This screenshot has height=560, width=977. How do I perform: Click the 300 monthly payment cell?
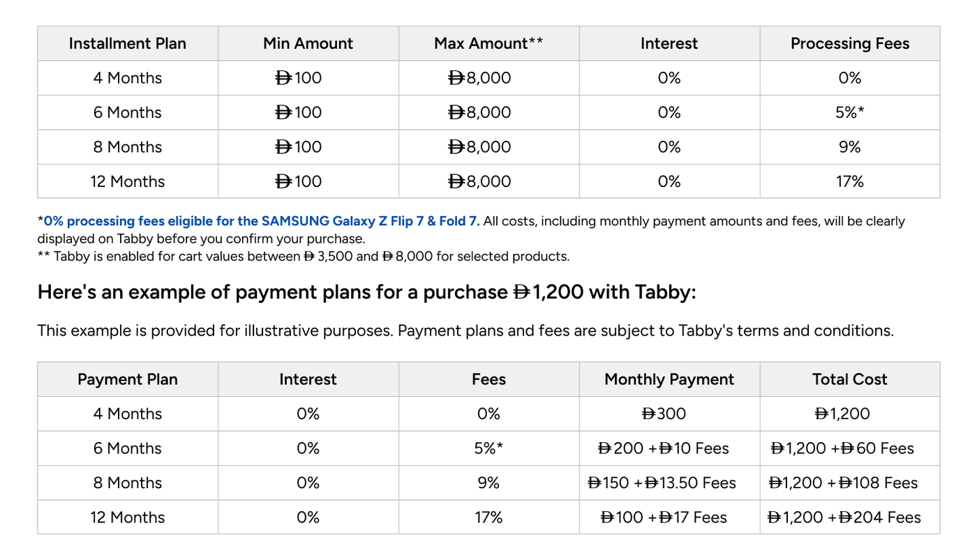[x=664, y=414]
